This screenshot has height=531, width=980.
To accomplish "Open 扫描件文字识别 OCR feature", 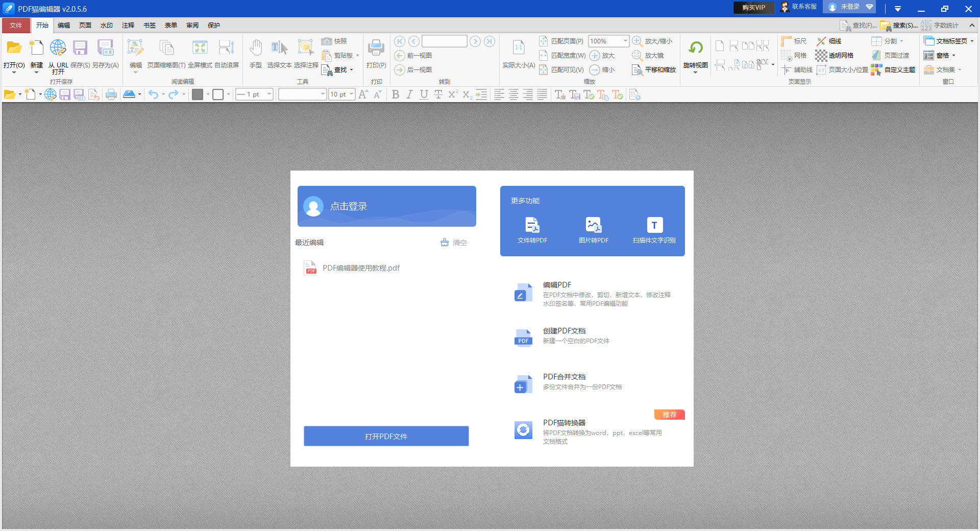I will (x=654, y=230).
